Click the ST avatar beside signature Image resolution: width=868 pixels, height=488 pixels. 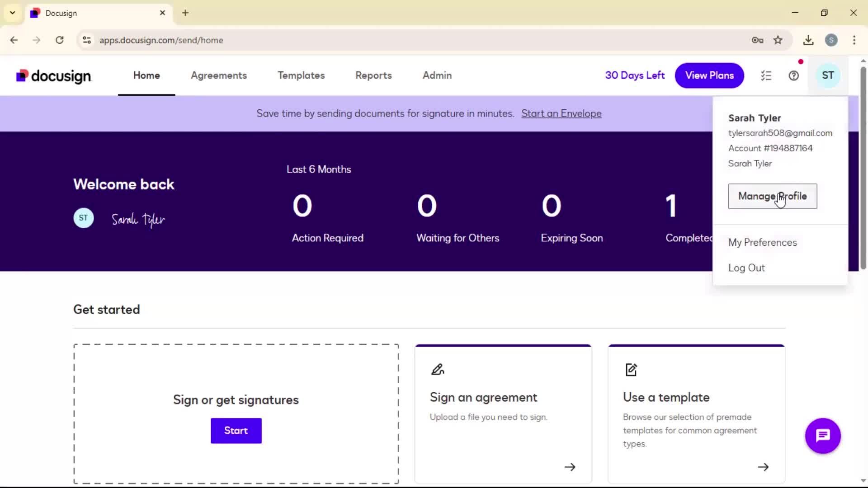(84, 218)
